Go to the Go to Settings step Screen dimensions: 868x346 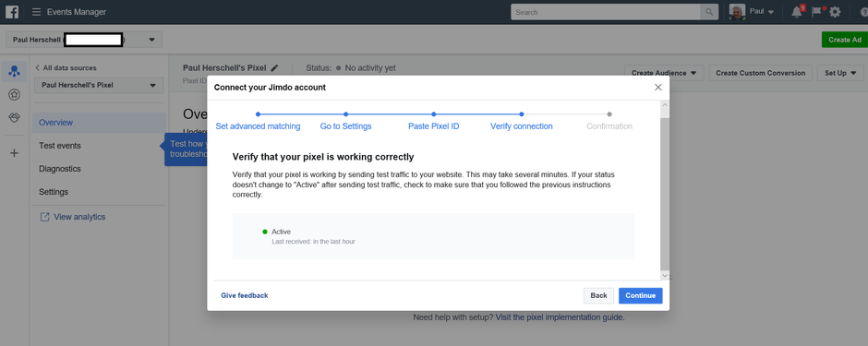(x=345, y=126)
